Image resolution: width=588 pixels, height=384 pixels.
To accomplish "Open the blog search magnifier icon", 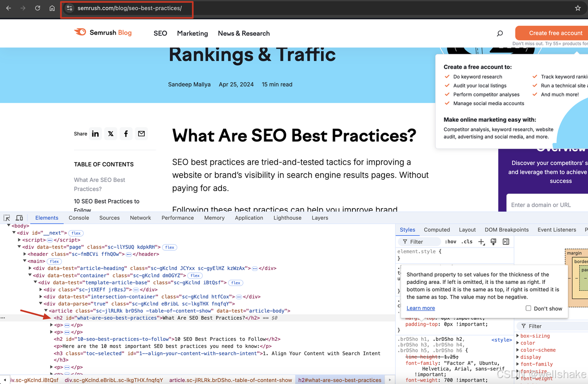I will [500, 33].
